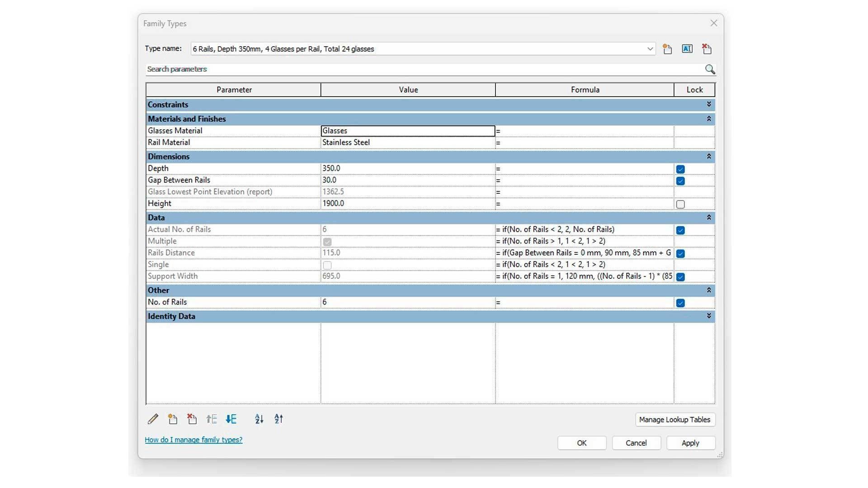
Task: Click the search magnifier icon
Action: 710,69
